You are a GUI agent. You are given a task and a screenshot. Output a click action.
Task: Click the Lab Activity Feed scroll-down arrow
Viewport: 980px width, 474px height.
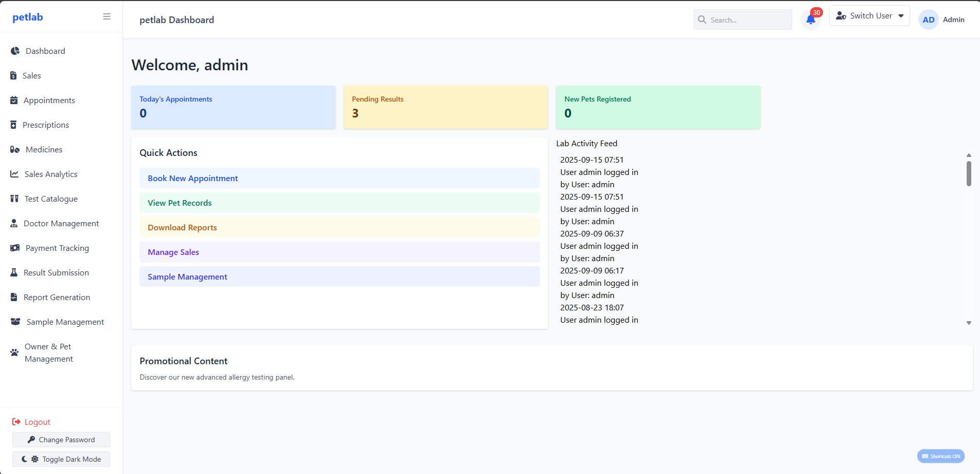[969, 323]
